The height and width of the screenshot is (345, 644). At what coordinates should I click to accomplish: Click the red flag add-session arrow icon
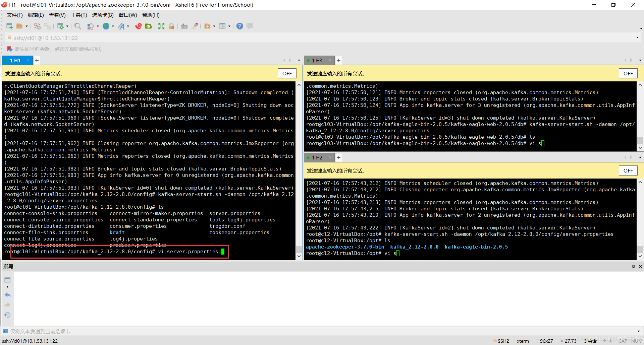(10, 49)
